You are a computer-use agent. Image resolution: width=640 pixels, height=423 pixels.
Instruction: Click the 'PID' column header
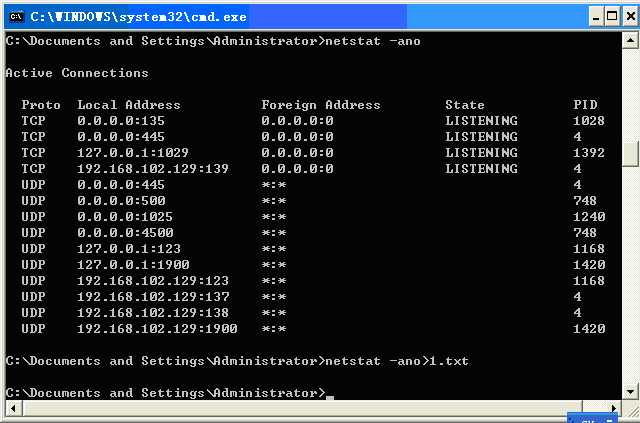(585, 105)
